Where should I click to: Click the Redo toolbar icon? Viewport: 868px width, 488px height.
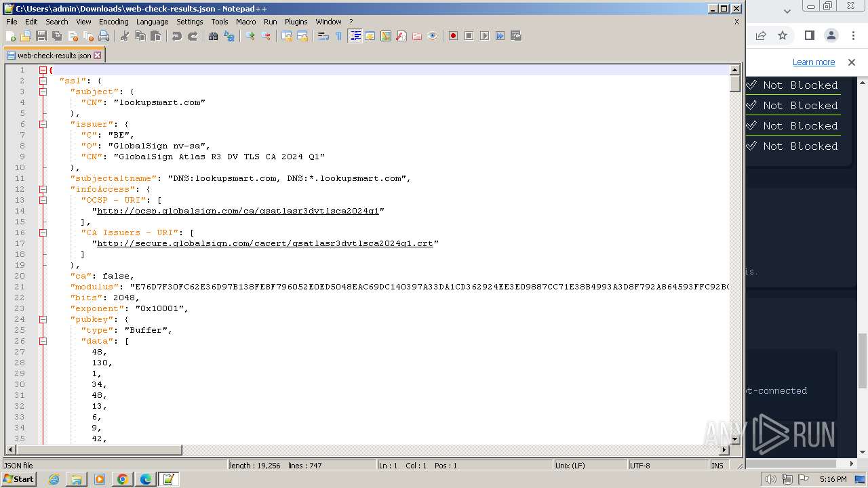point(193,36)
